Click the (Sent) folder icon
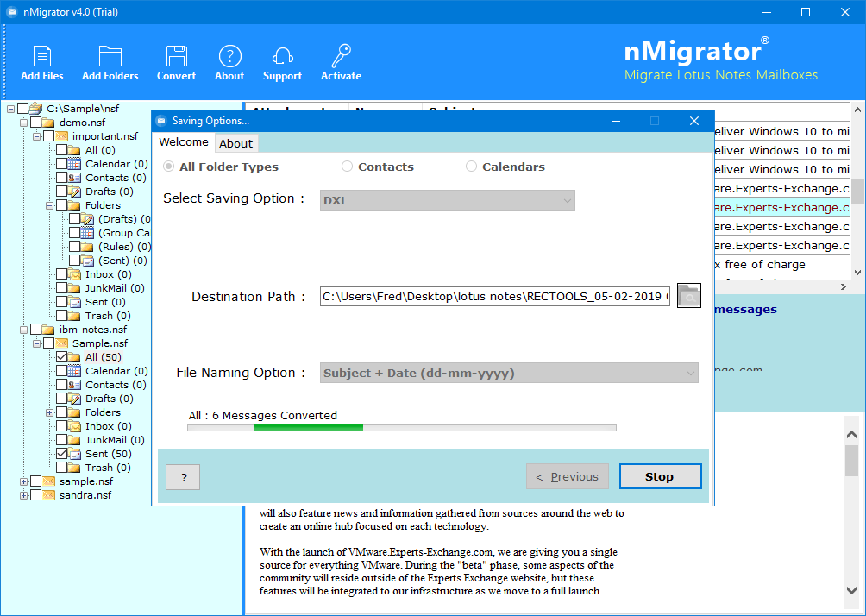The image size is (866, 616). tap(87, 261)
